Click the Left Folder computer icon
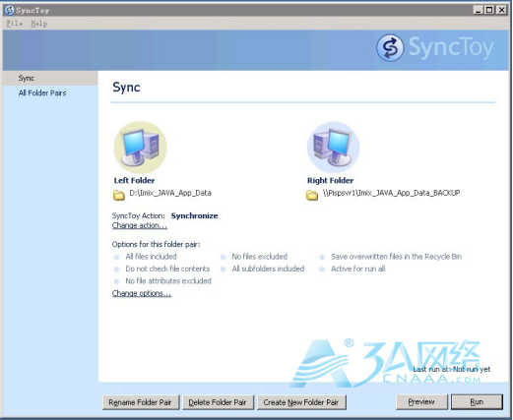The width and height of the screenshot is (513, 420). pyautogui.click(x=140, y=148)
